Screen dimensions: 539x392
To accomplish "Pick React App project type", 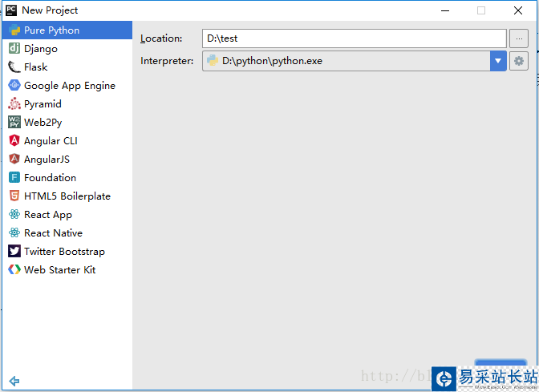I will [x=48, y=215].
